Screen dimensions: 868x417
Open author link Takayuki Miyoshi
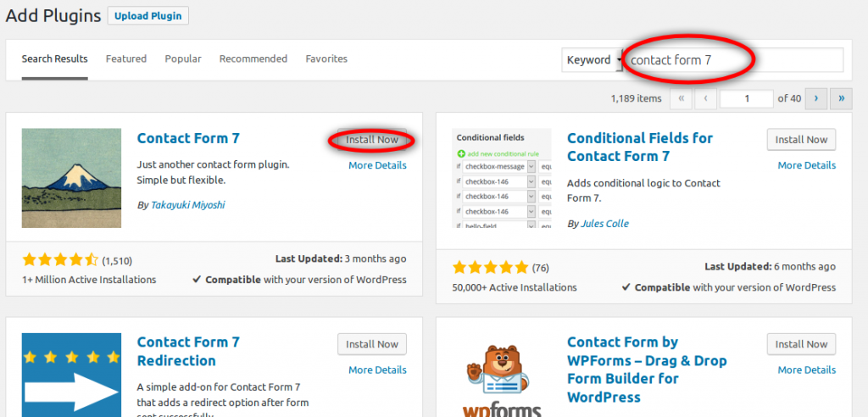[188, 205]
